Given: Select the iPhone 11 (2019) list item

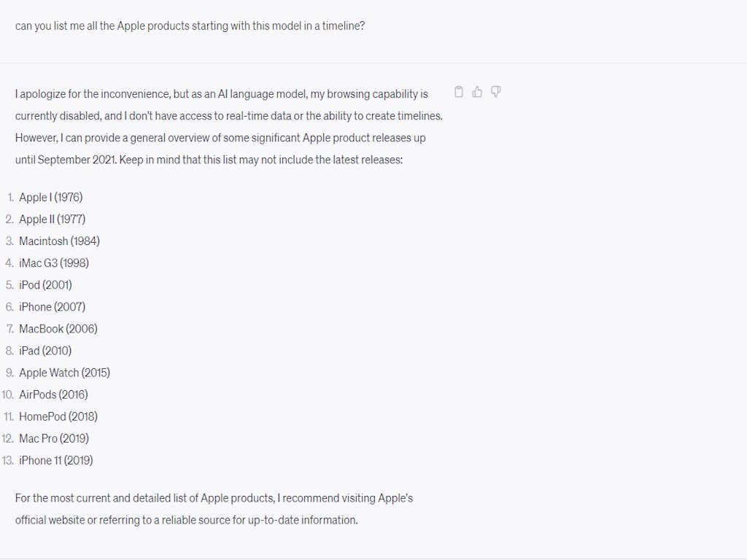Looking at the screenshot, I should tap(55, 460).
